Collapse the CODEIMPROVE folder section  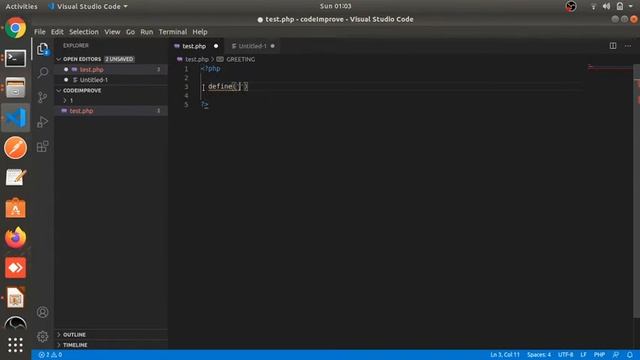coord(59,91)
